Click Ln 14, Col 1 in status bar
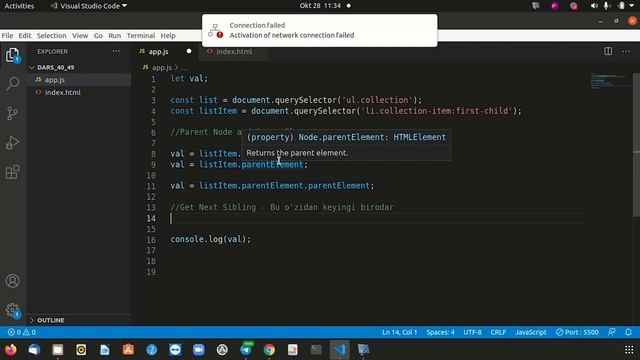640x360 pixels. coord(400,332)
